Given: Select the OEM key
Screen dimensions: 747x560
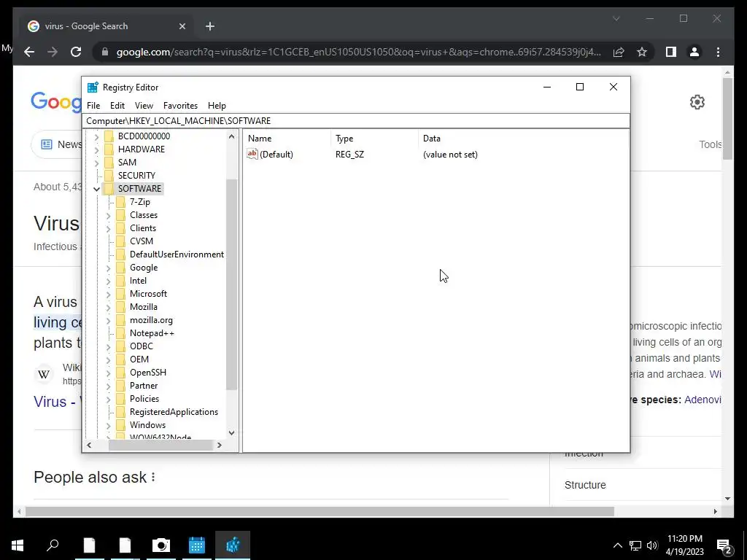Looking at the screenshot, I should 139,359.
